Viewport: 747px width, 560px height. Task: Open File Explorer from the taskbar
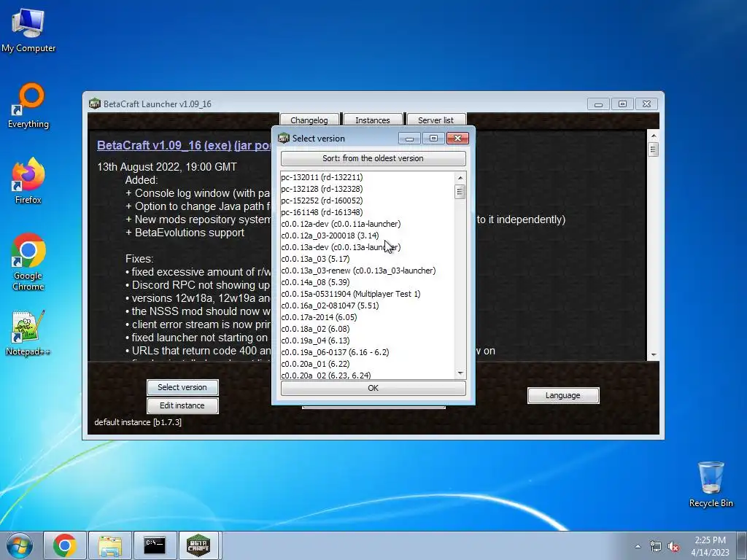point(110,545)
